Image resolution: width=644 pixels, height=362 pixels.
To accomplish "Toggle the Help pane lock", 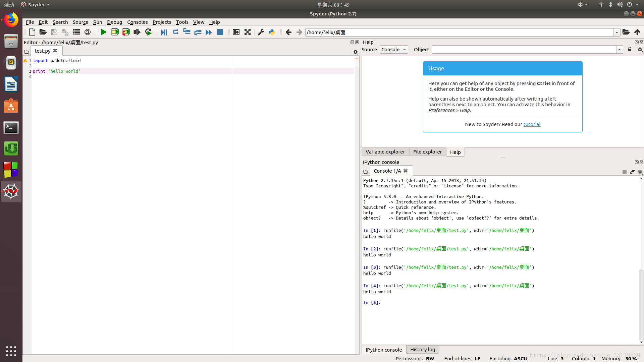I will click(x=630, y=49).
